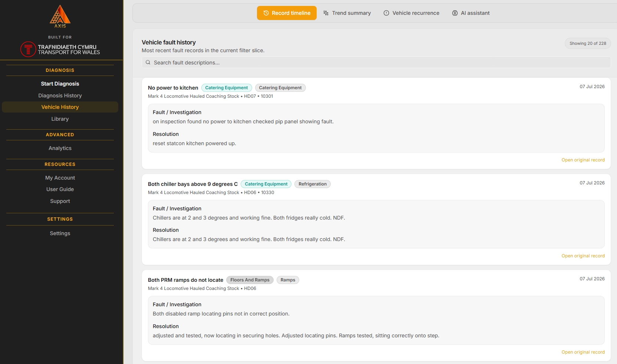Open Diagnosis History in sidebar
This screenshot has width=617, height=364.
(x=60, y=96)
